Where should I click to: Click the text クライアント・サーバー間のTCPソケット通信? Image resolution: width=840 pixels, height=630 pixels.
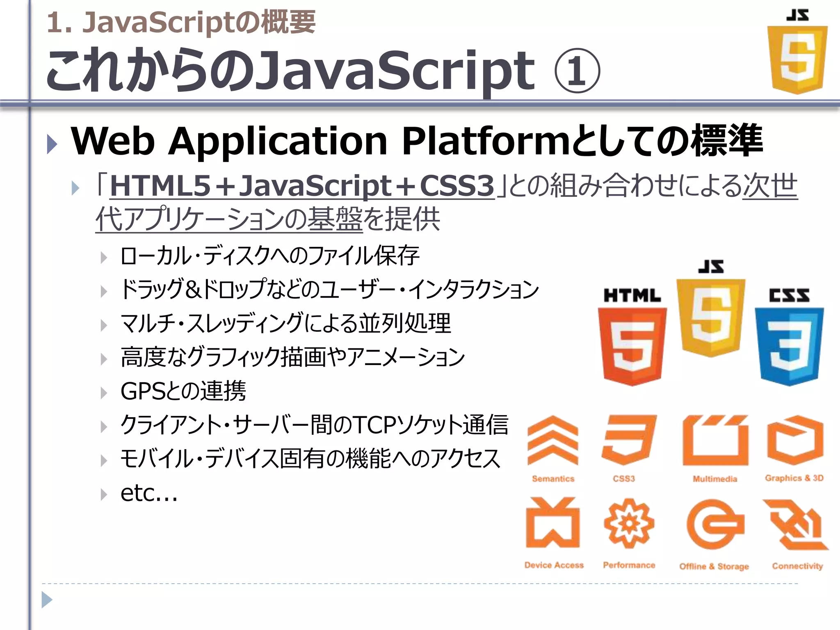click(314, 425)
